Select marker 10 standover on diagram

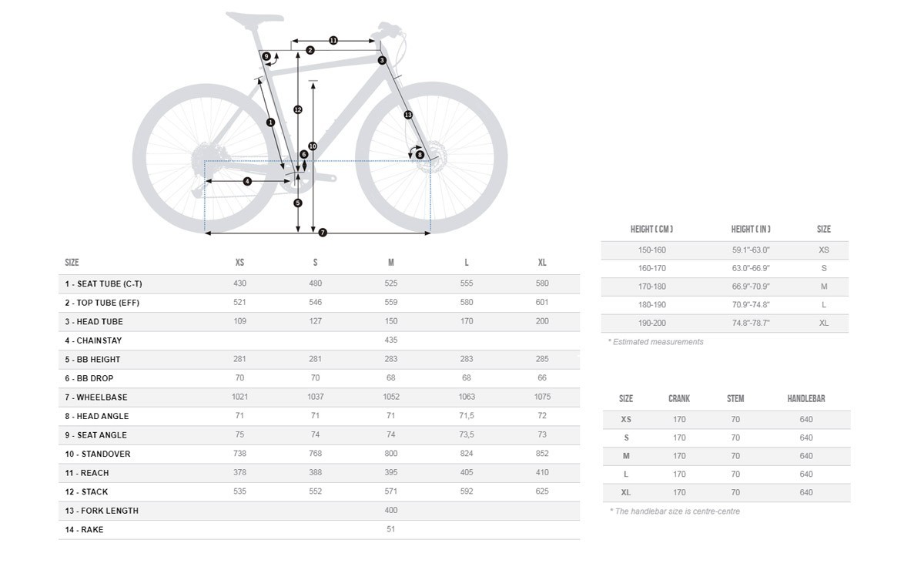313,146
